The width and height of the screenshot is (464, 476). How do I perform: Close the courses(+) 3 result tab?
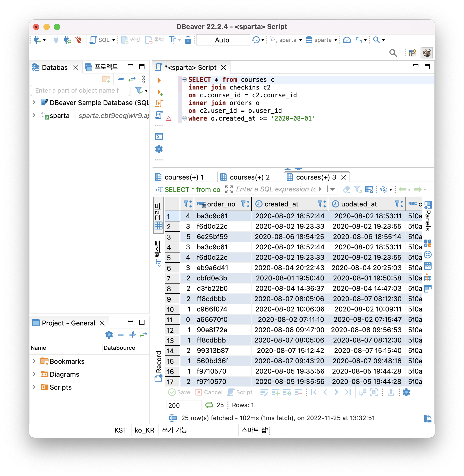344,177
